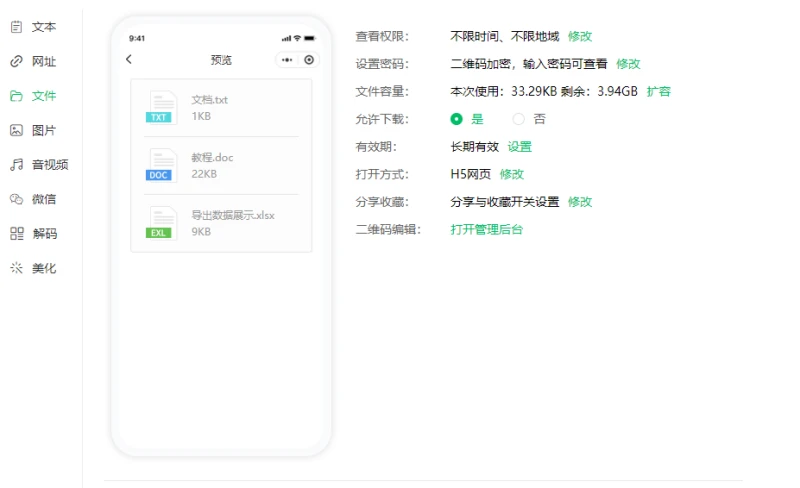Viewport: 800px width, 488px height.
Task: Select 是 radio for 允许下载
Action: click(x=457, y=119)
